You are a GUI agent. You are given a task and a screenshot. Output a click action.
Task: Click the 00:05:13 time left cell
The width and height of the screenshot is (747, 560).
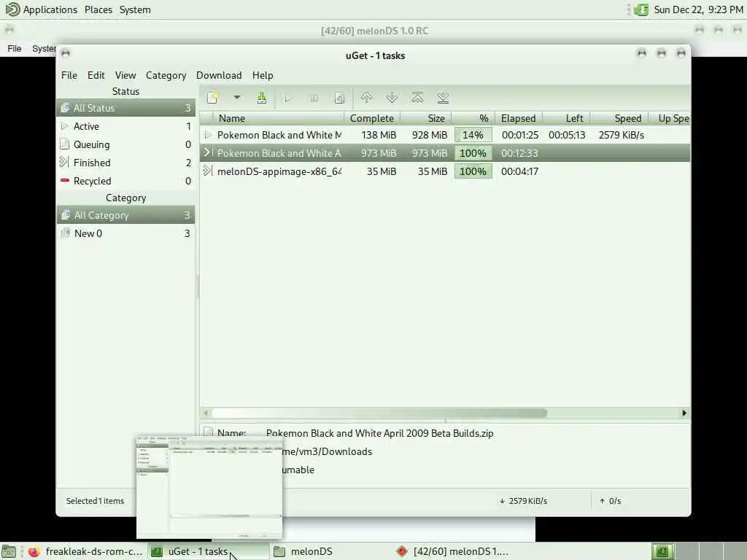(x=567, y=135)
